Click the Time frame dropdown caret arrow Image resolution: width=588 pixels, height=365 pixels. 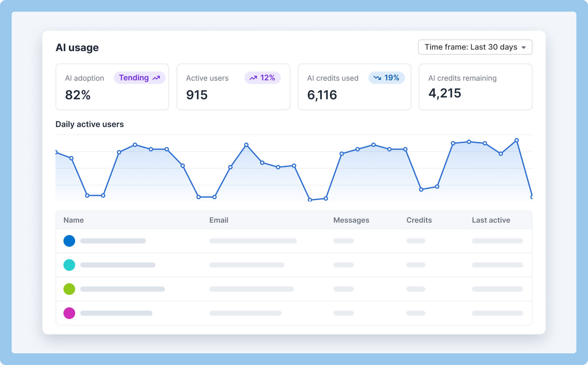click(x=523, y=48)
